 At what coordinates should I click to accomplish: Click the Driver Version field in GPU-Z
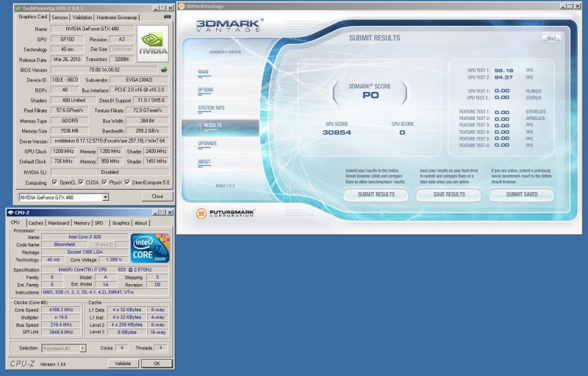(110, 141)
